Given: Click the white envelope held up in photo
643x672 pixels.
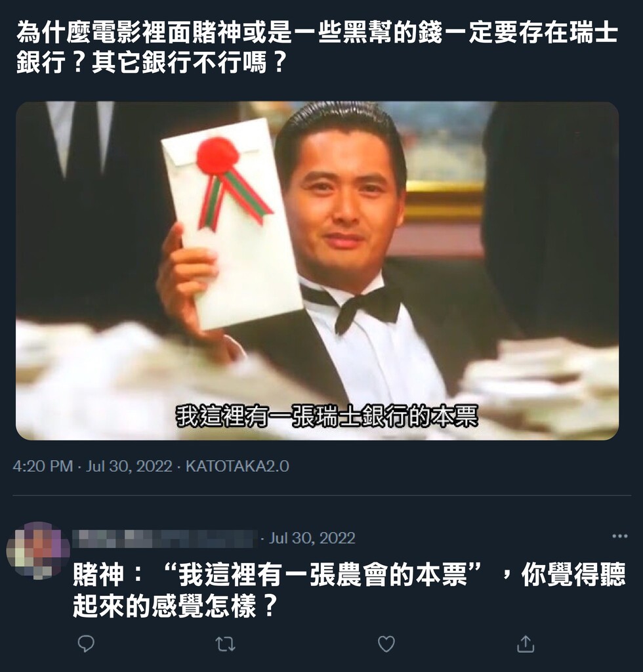Looking at the screenshot, I should (x=232, y=223).
